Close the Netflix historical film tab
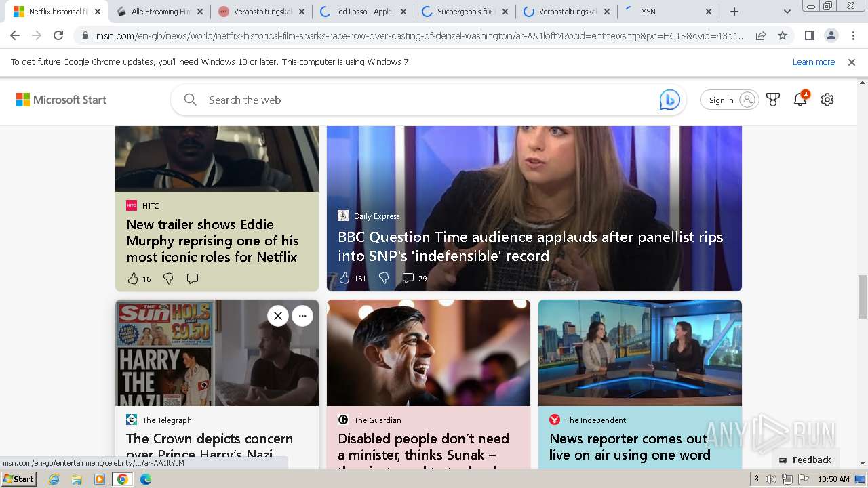 pyautogui.click(x=98, y=12)
